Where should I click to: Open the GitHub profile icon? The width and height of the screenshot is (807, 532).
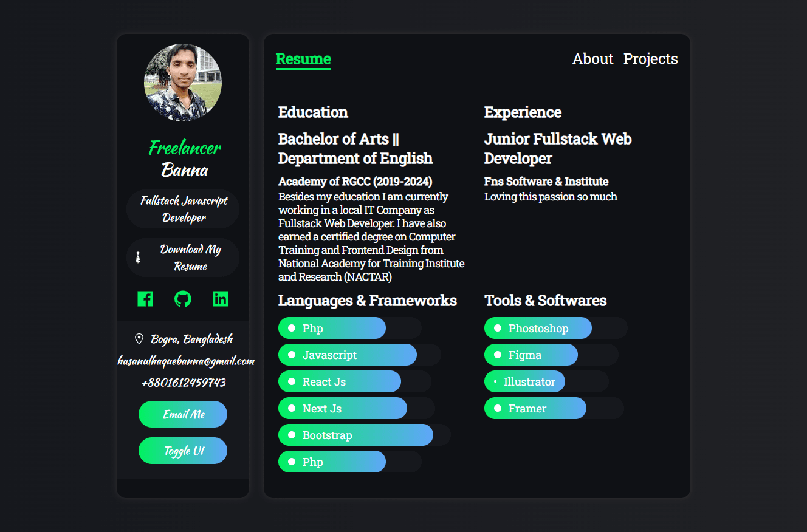pyautogui.click(x=183, y=299)
